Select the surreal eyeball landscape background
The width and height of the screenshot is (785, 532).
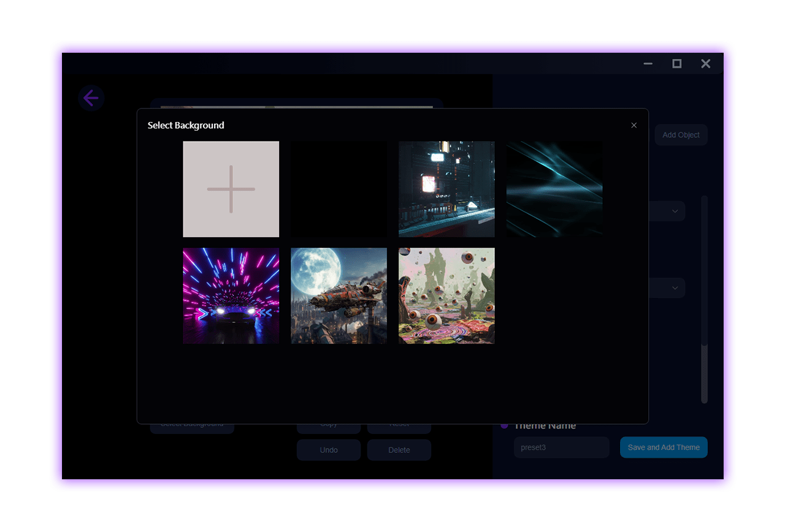pyautogui.click(x=446, y=295)
